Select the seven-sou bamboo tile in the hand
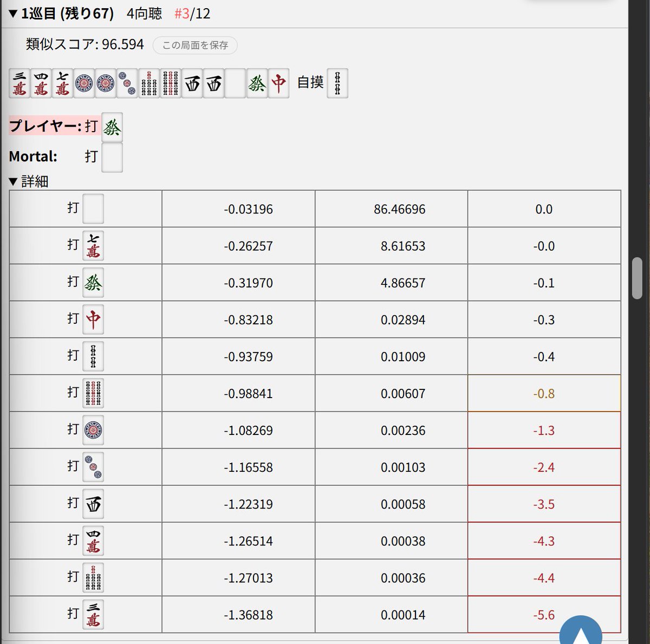Viewport: 650px width, 644px height. [x=149, y=83]
